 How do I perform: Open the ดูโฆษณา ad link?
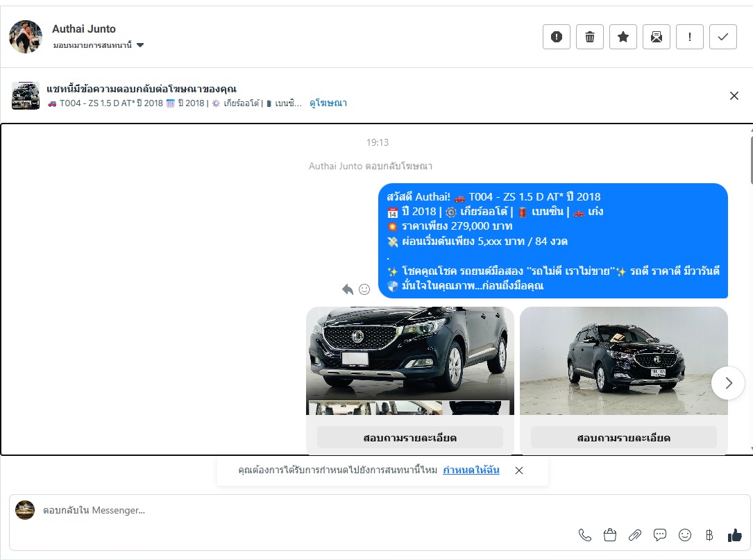328,103
